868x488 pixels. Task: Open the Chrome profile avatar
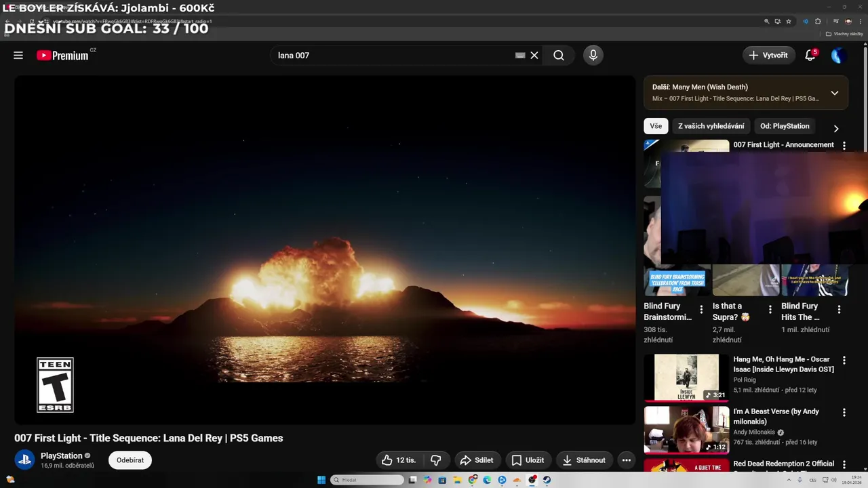pos(848,21)
